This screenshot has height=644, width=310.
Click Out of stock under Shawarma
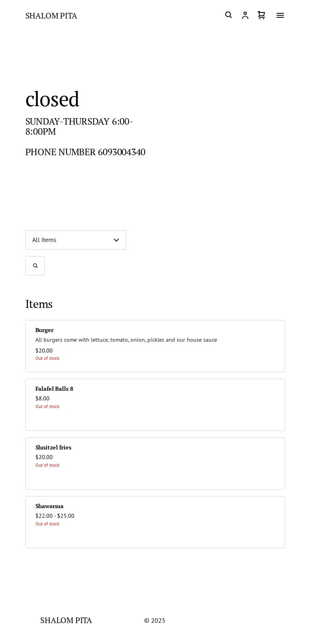pos(48,524)
